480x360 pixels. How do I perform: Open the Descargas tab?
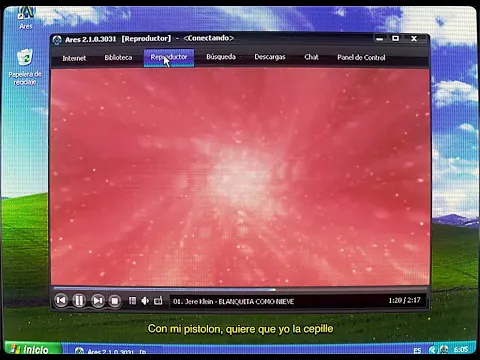coord(270,57)
